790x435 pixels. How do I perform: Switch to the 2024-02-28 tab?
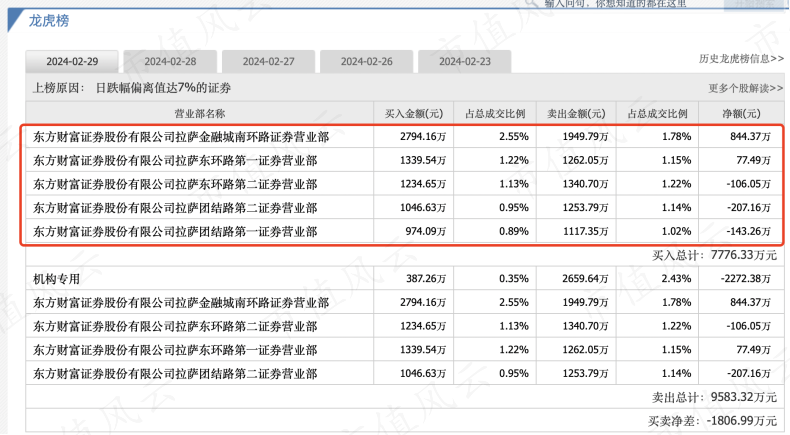[170, 61]
